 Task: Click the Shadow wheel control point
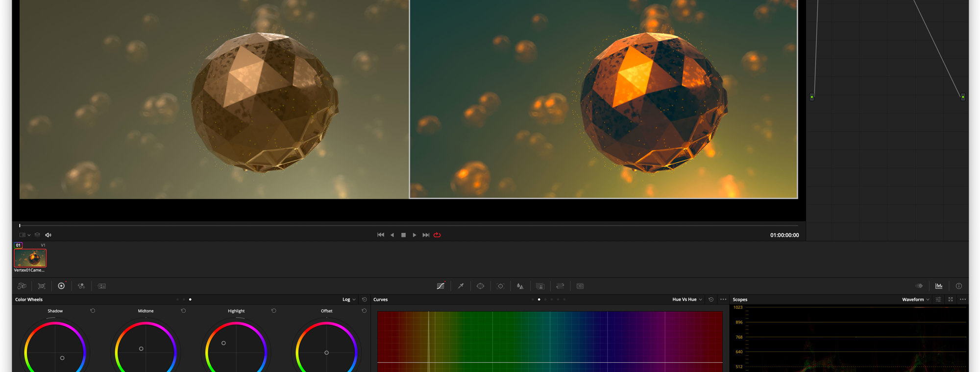tap(62, 358)
